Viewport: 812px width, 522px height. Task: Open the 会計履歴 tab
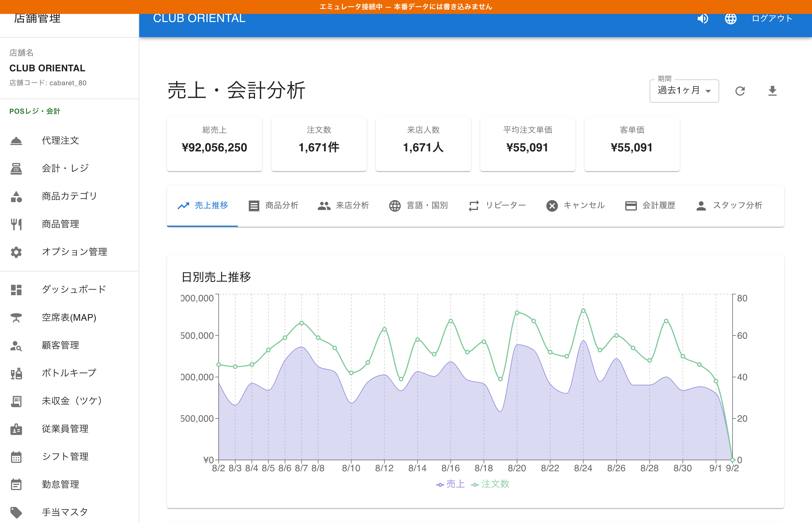650,205
